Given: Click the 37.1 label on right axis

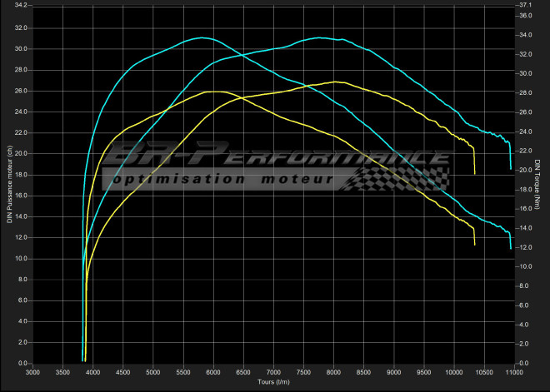Looking at the screenshot, I should pyautogui.click(x=524, y=6).
